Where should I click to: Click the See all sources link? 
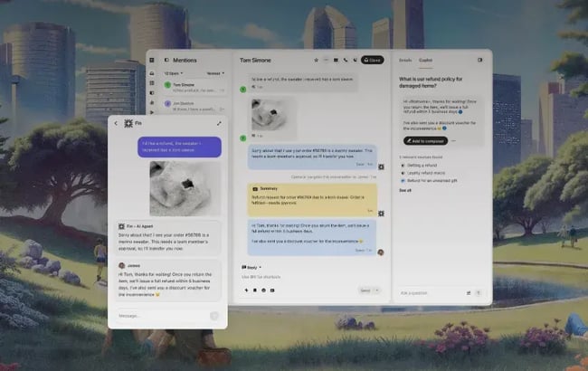pyautogui.click(x=405, y=191)
